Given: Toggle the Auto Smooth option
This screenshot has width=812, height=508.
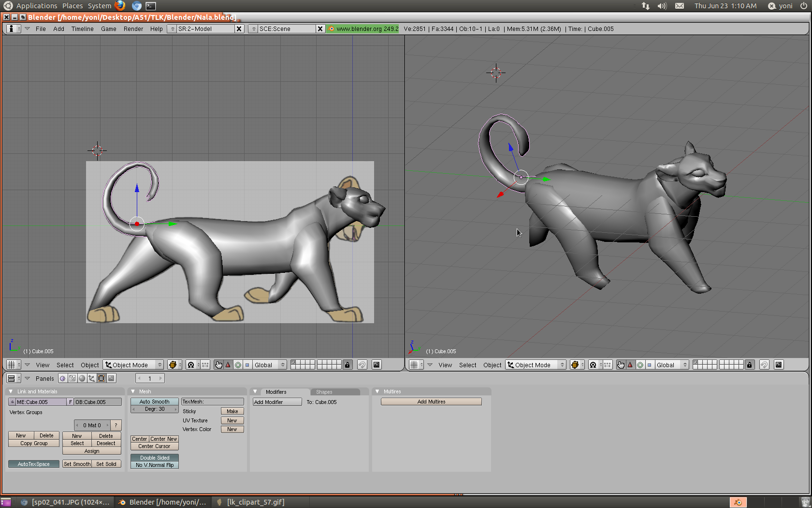Looking at the screenshot, I should pos(154,402).
